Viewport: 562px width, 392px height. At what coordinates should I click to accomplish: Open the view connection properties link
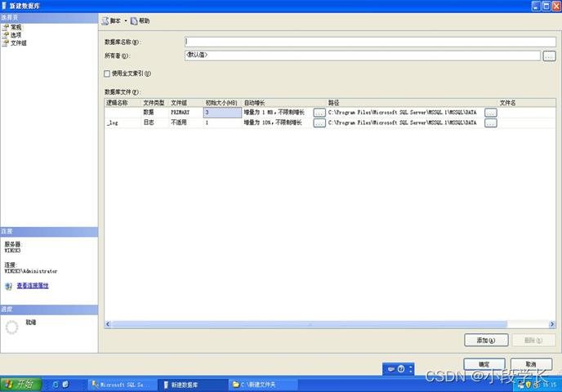coord(33,286)
